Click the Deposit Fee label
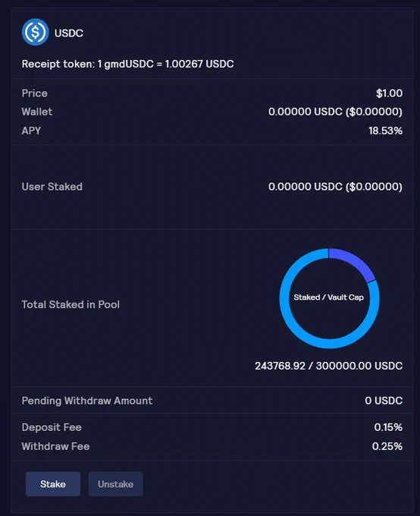The height and width of the screenshot is (516, 420). (52, 427)
